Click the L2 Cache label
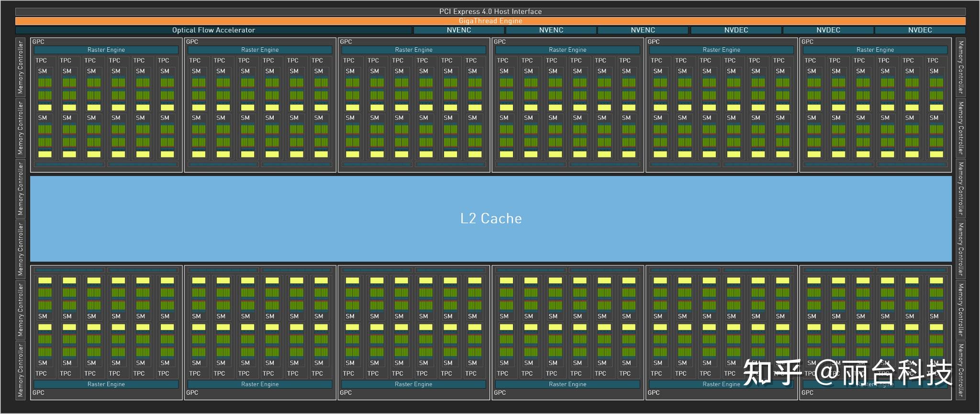Viewport: 980px width, 414px height. point(491,218)
